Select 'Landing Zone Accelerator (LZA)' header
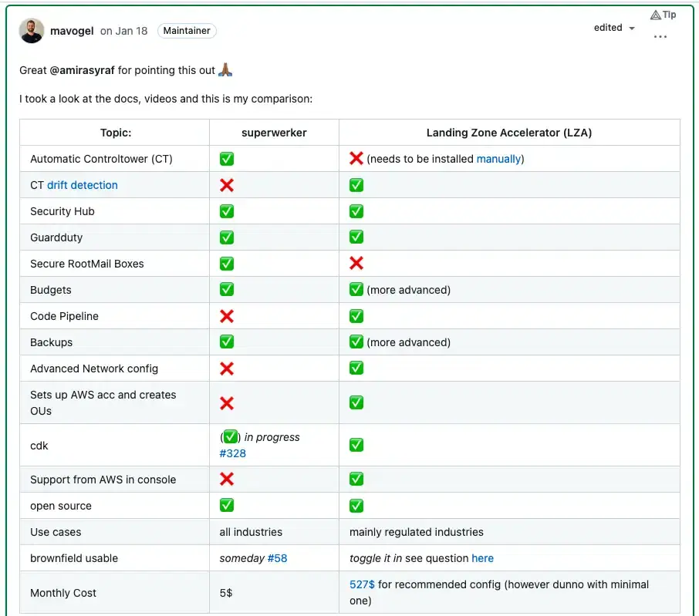This screenshot has width=699, height=616. point(509,133)
